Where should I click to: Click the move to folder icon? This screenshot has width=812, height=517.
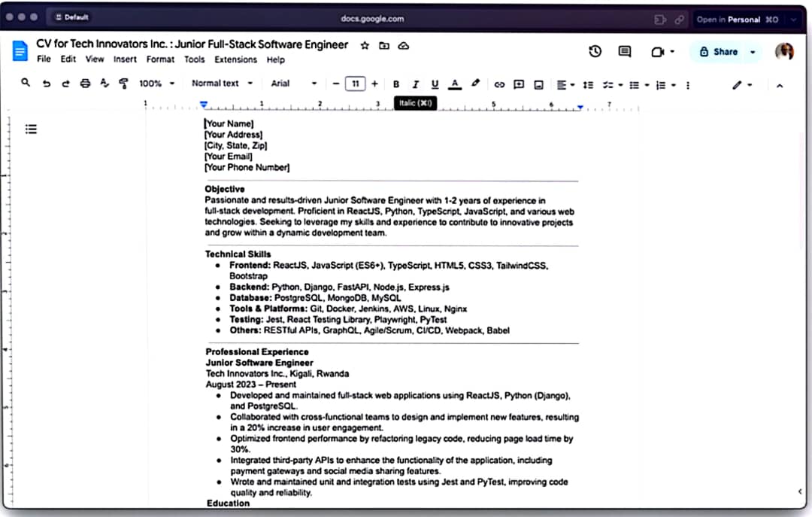coord(383,46)
